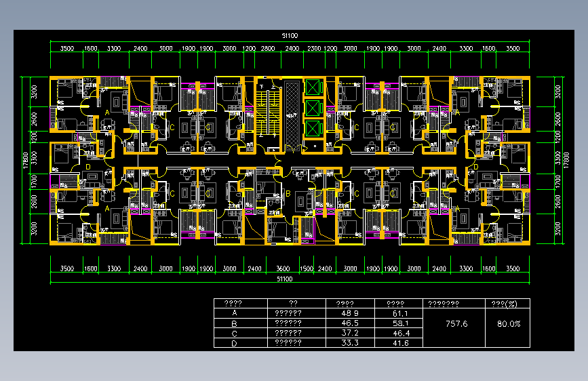The width and height of the screenshot is (588, 381).
Task: Click the 757.6 total area cell
Action: point(456,323)
